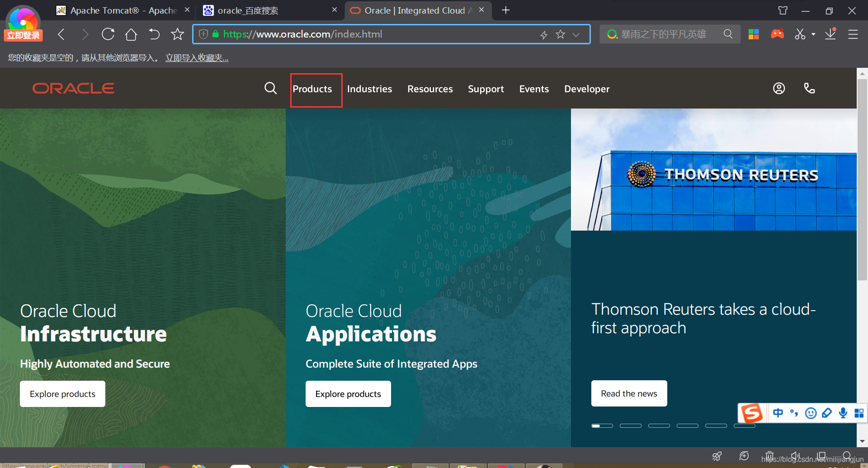The width and height of the screenshot is (868, 468).
Task: Open the downloads icon
Action: [x=830, y=34]
